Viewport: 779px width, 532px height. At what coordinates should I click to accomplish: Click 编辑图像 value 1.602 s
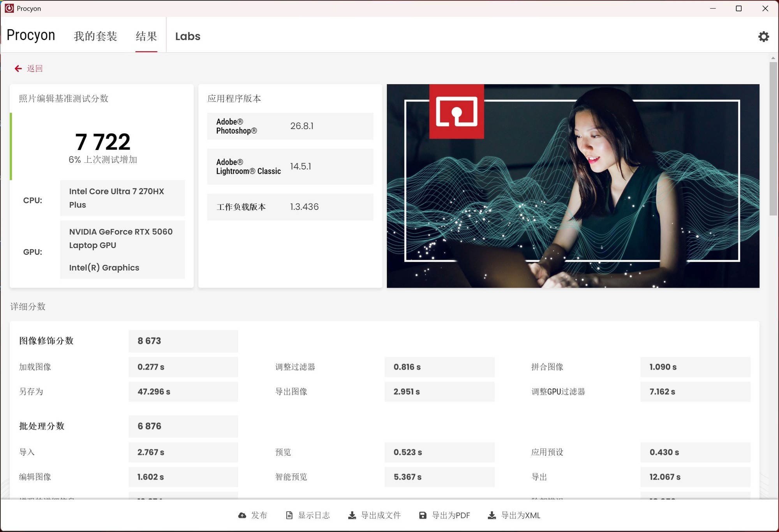183,477
